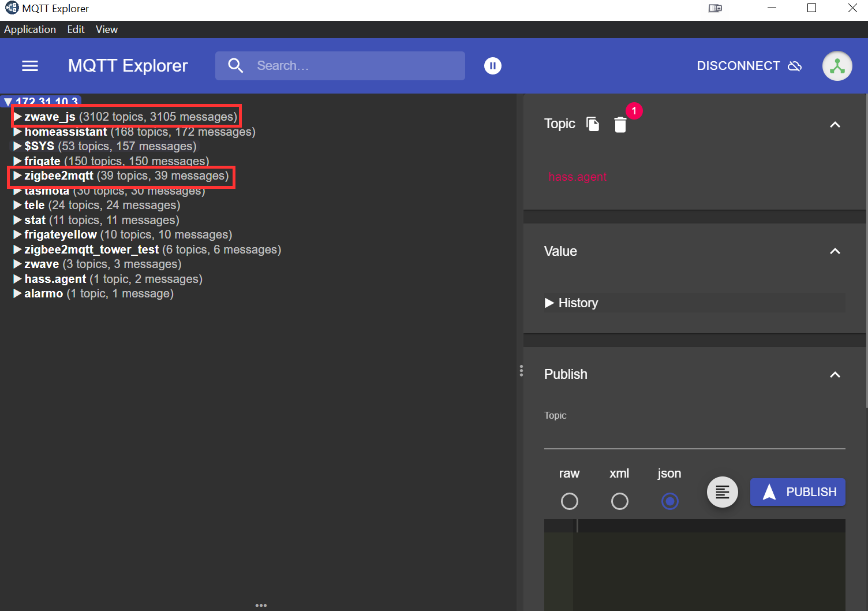This screenshot has height=611, width=868.
Task: Open the View menu
Action: pyautogui.click(x=107, y=29)
